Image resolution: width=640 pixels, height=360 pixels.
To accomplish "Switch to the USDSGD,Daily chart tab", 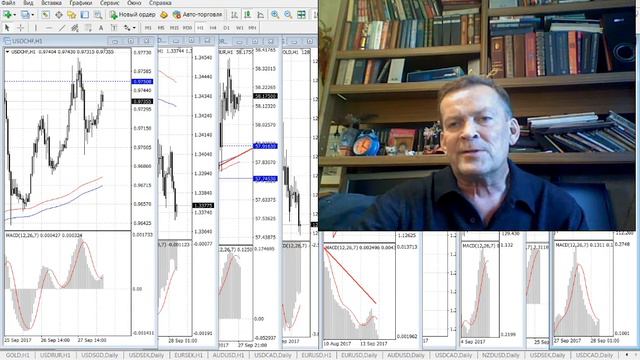I will click(x=100, y=356).
